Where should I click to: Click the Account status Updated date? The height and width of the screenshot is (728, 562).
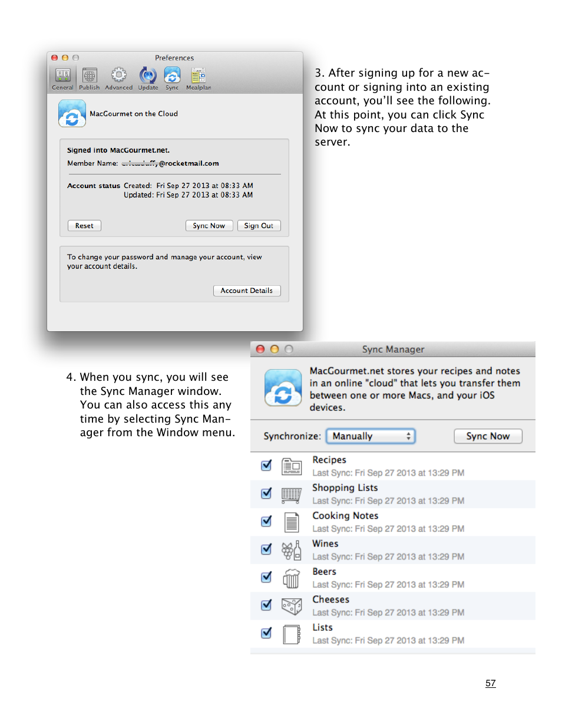point(204,195)
